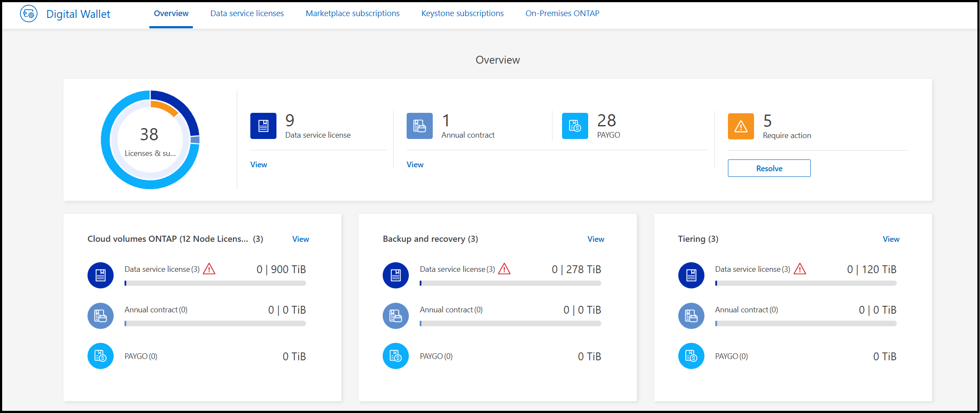Click 'Annual contract (0)' label in Backup and recovery

451,310
